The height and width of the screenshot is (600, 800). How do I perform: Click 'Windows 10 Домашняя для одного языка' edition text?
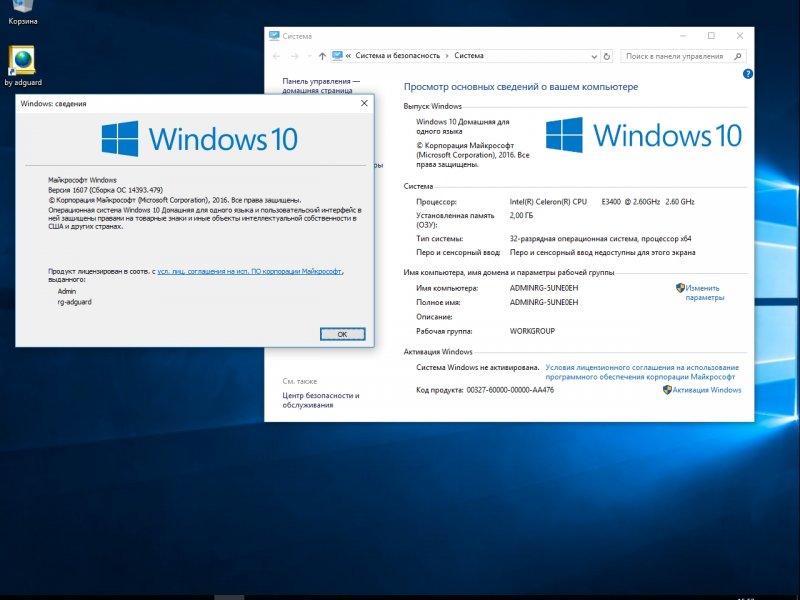463,127
